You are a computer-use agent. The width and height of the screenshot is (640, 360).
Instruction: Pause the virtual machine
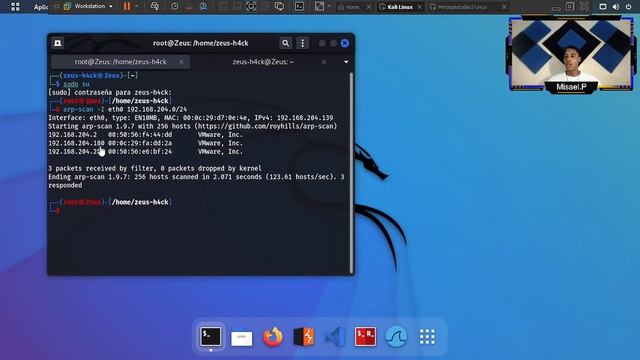[x=127, y=6]
